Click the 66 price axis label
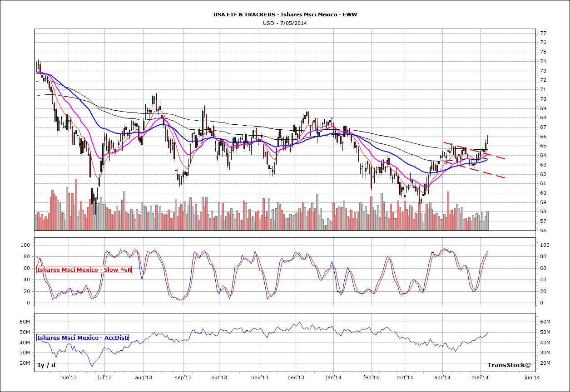 (x=543, y=137)
